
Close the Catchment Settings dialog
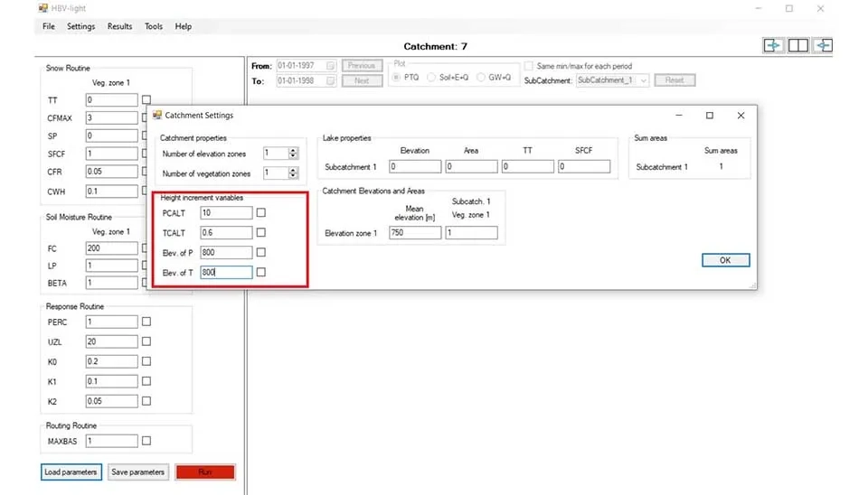click(x=741, y=116)
